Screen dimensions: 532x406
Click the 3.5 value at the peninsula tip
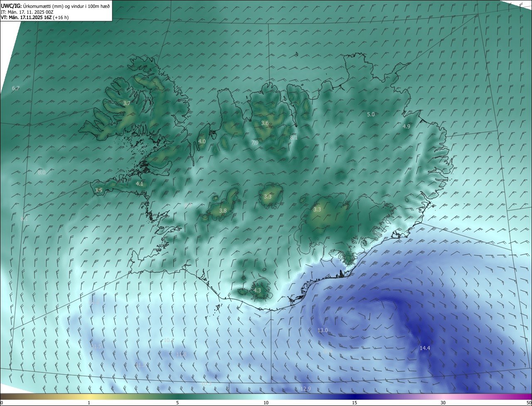click(x=99, y=190)
